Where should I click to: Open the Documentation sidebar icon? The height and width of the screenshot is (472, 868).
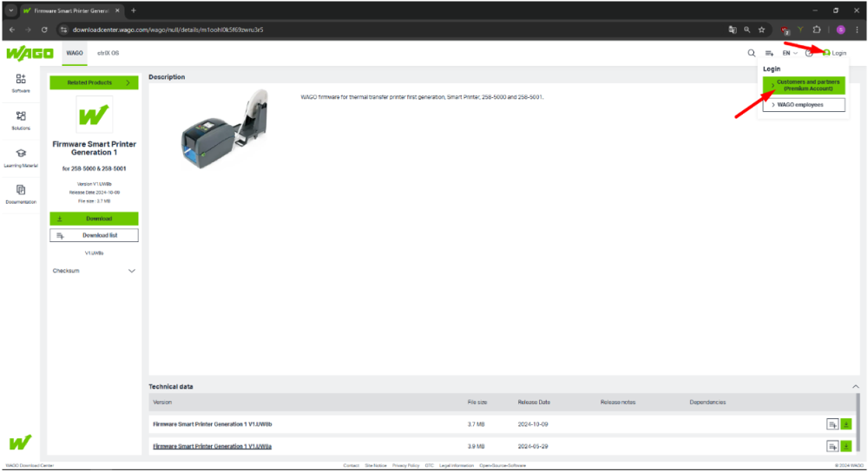(x=20, y=193)
